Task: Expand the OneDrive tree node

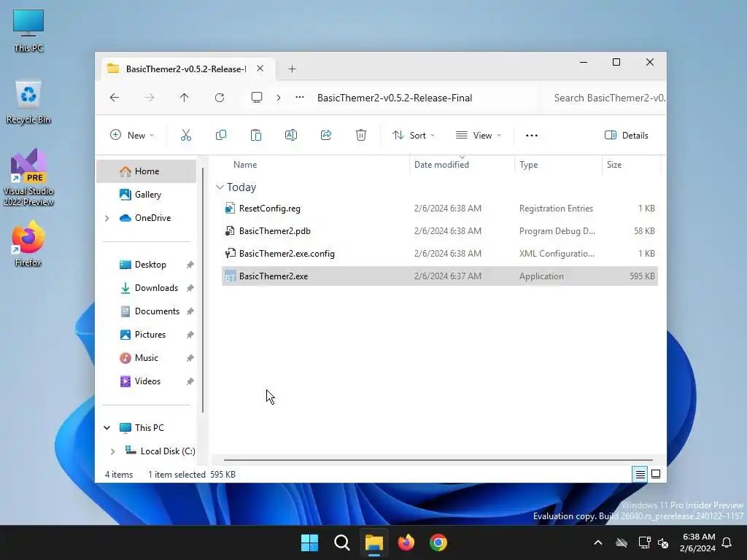Action: coord(107,218)
